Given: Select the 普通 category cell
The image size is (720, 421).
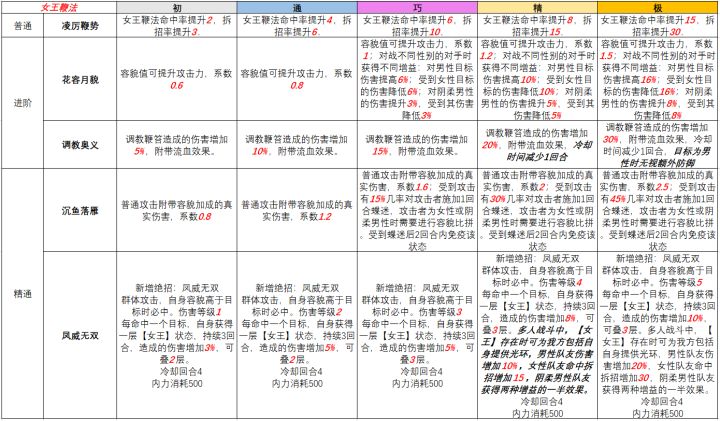Looking at the screenshot, I should [x=22, y=25].
